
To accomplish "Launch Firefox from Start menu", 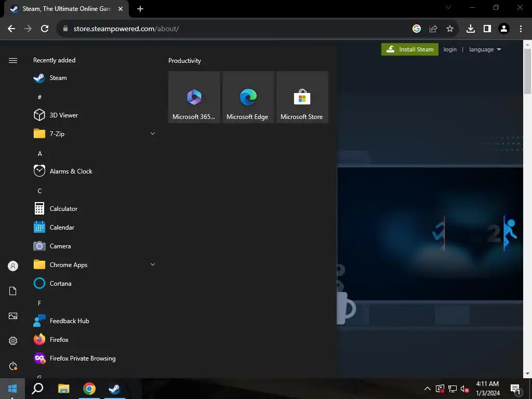I will pyautogui.click(x=95, y=339).
